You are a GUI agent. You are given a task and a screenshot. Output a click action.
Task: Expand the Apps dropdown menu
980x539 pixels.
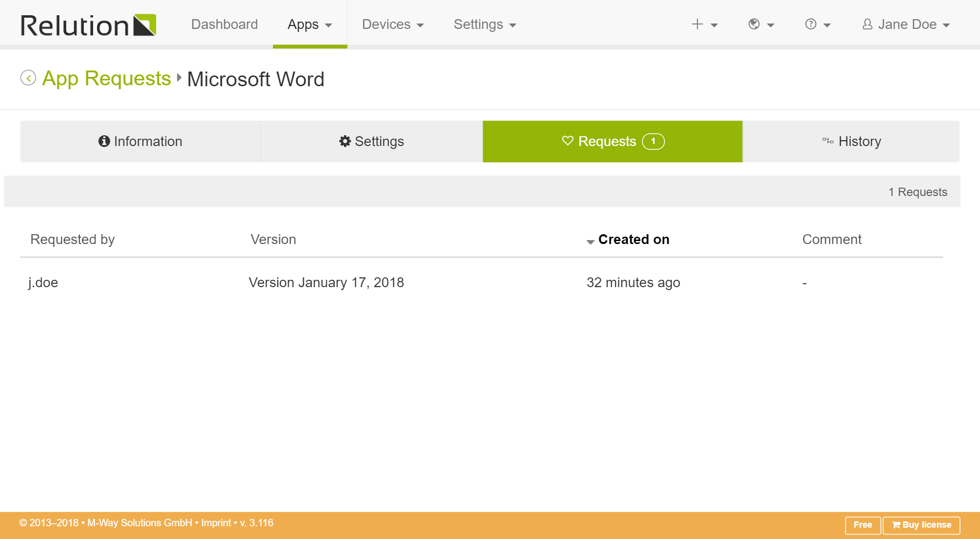[x=310, y=24]
